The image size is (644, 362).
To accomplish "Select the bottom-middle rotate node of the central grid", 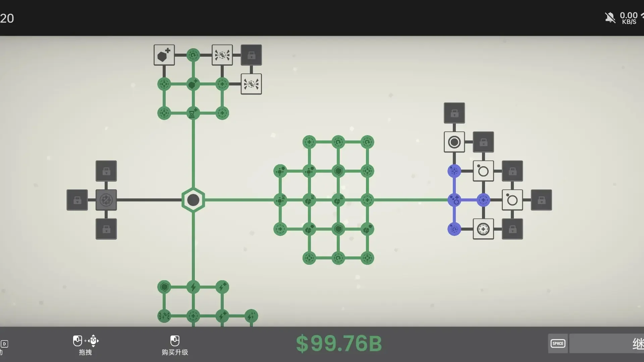I will pyautogui.click(x=338, y=258).
